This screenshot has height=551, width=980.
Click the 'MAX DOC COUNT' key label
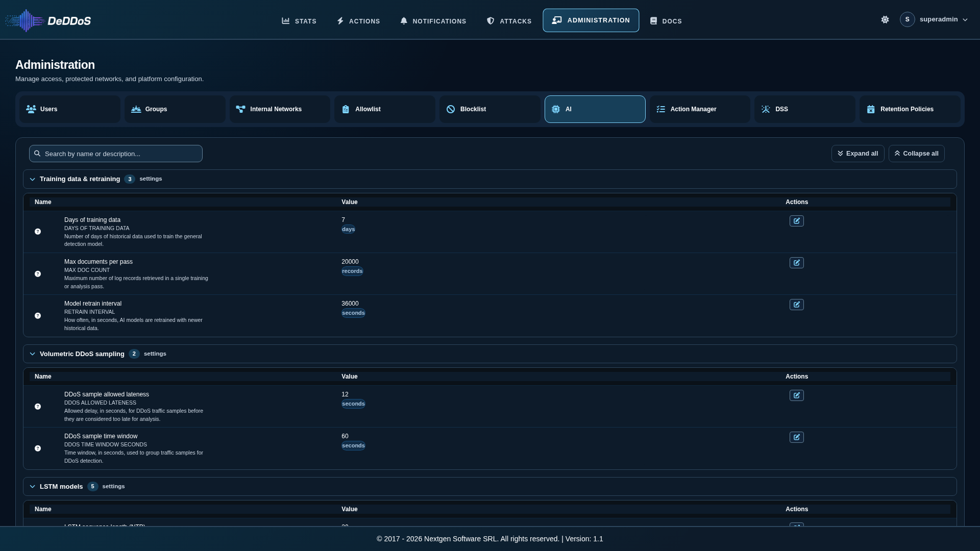(87, 270)
